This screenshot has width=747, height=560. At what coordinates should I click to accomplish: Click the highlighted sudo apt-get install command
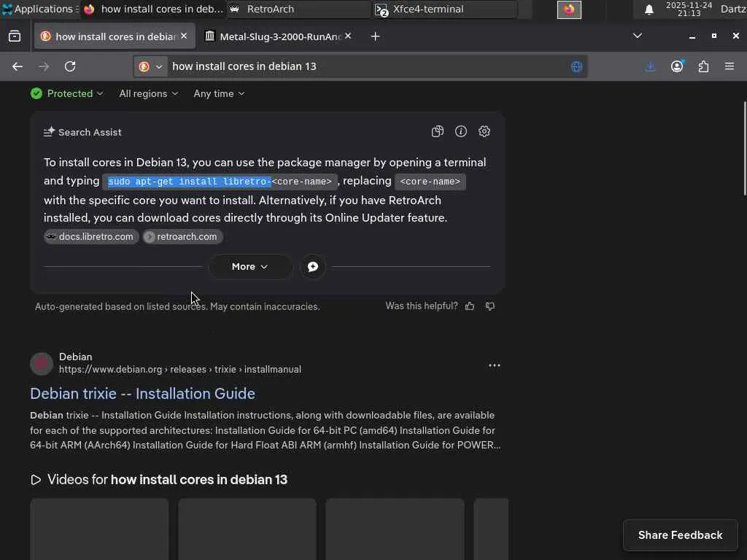click(190, 182)
